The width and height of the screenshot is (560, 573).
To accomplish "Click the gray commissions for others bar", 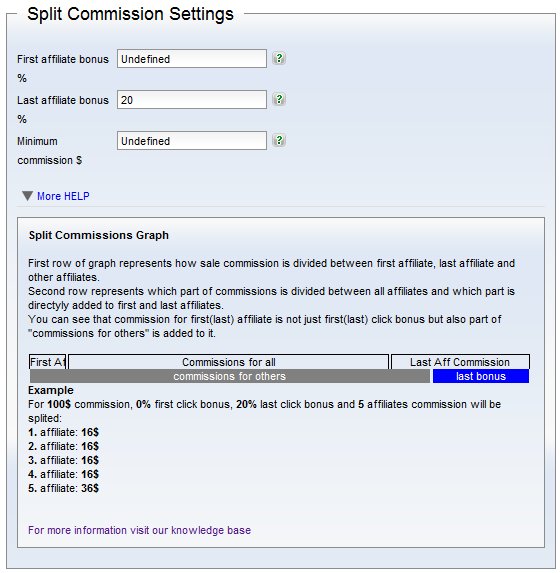I will click(x=230, y=376).
